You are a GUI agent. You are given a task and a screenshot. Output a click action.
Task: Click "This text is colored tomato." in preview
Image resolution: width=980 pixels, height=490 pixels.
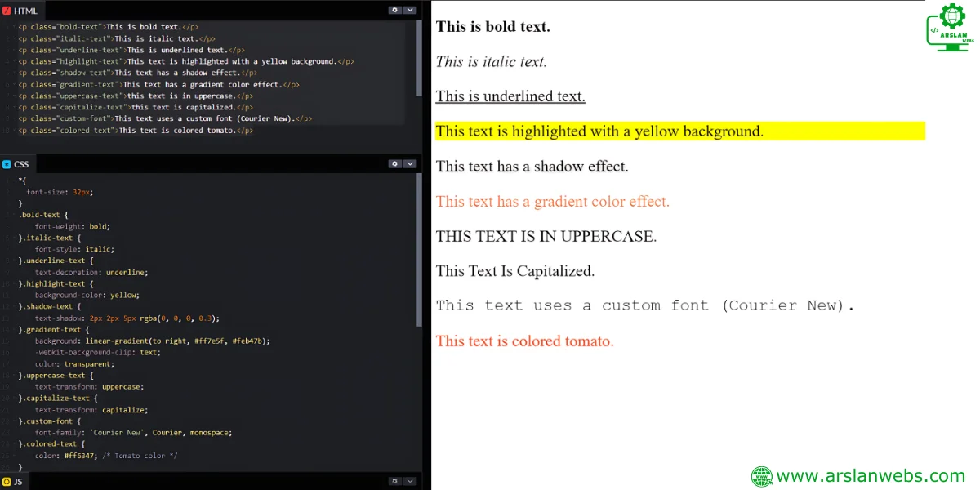[525, 341]
